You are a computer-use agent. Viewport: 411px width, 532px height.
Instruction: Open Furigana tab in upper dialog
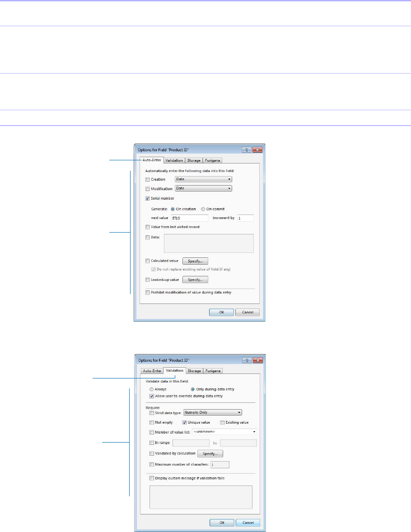pos(212,160)
